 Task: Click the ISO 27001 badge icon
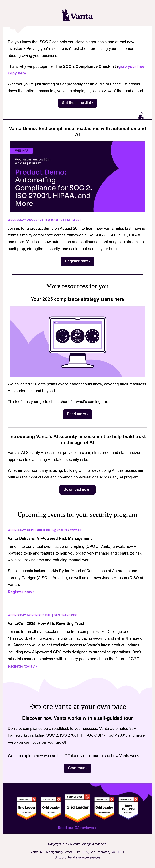(77, 336)
